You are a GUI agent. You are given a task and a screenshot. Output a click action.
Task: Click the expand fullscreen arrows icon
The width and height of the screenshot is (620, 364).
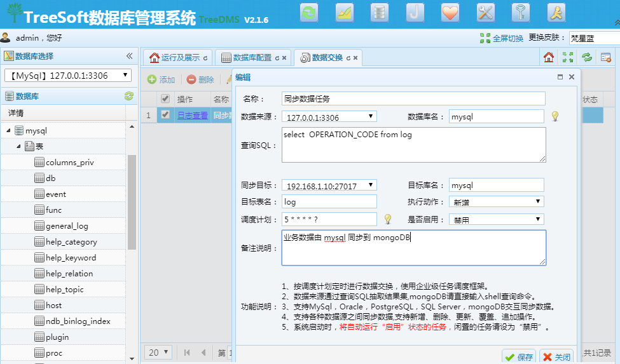[x=568, y=57]
